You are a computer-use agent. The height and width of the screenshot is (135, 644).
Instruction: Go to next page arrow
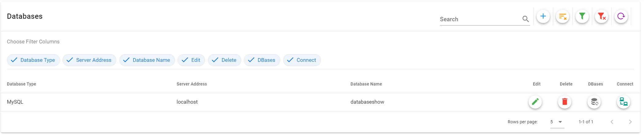coord(630,122)
